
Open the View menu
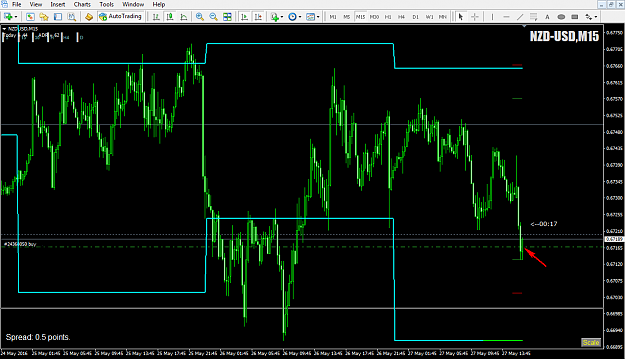coord(35,4)
